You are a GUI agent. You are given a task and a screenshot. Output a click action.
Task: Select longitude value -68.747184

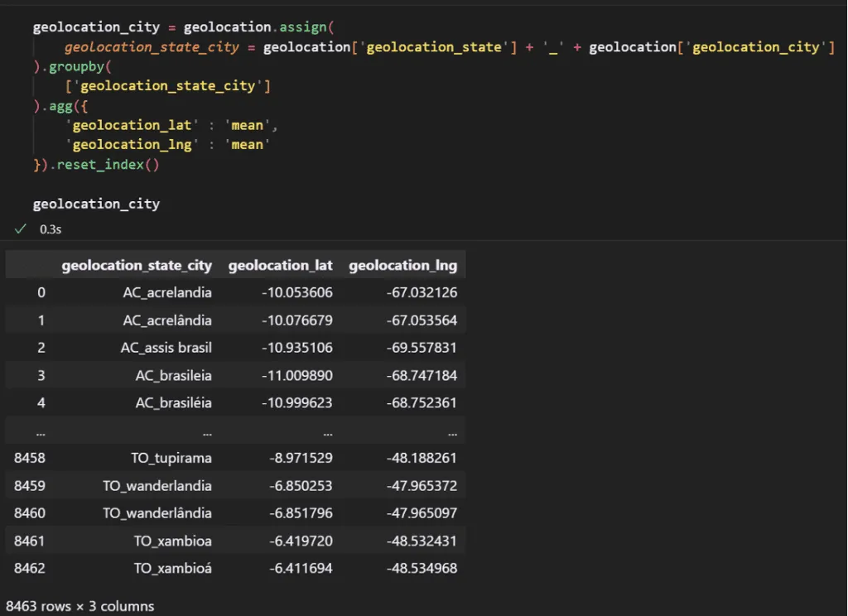pos(422,375)
